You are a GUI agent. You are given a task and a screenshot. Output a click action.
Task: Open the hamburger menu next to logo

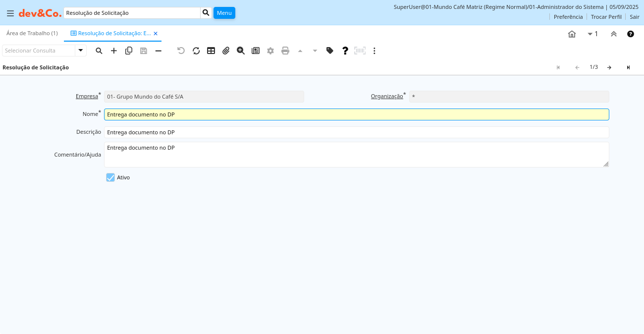(x=10, y=13)
